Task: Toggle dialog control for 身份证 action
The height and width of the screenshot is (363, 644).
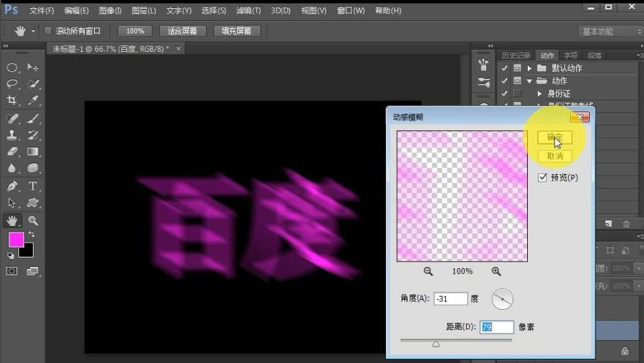Action: click(x=518, y=93)
